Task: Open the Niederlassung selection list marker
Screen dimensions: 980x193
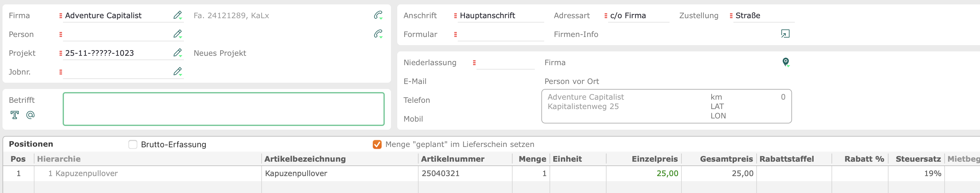Action: click(x=474, y=63)
